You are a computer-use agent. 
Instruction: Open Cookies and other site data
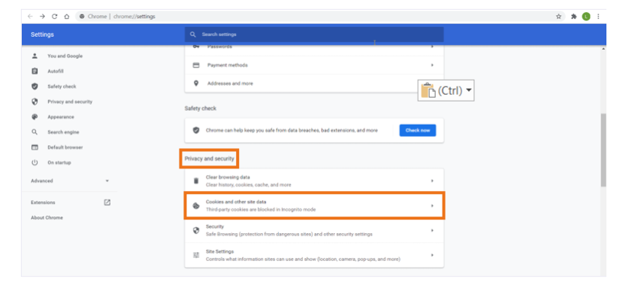pyautogui.click(x=314, y=205)
